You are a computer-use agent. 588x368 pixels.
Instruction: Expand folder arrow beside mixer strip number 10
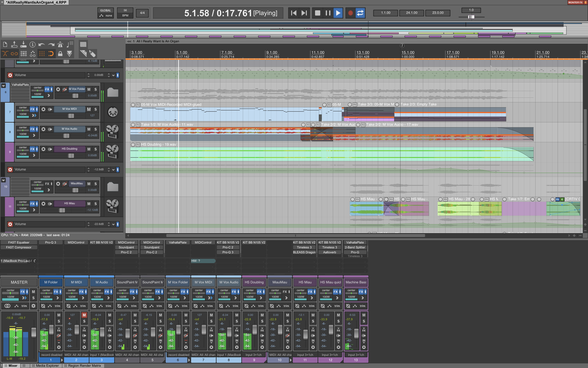coord(291,360)
